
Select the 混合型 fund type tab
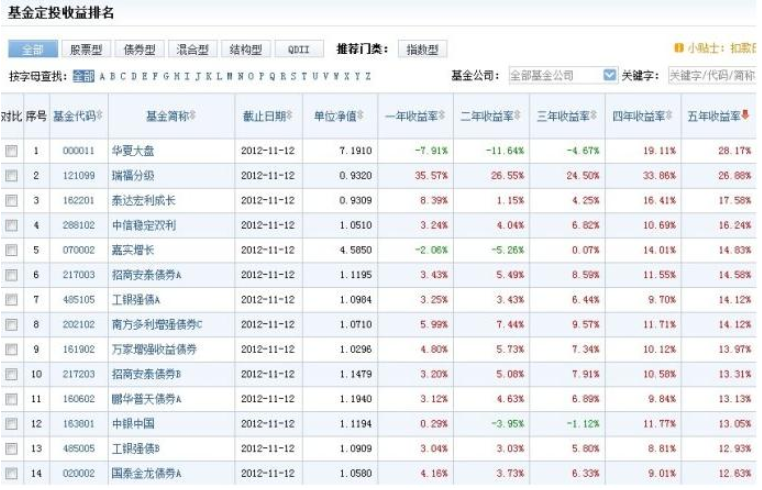click(193, 49)
